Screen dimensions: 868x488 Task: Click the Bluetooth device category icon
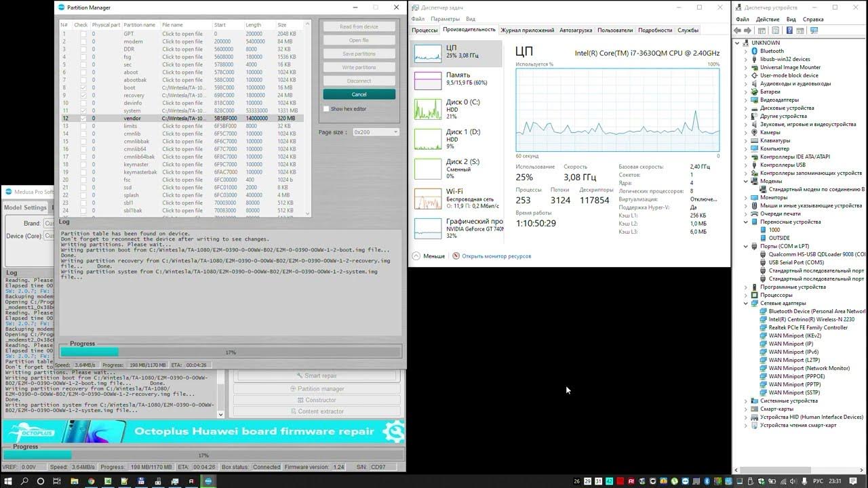click(x=755, y=51)
